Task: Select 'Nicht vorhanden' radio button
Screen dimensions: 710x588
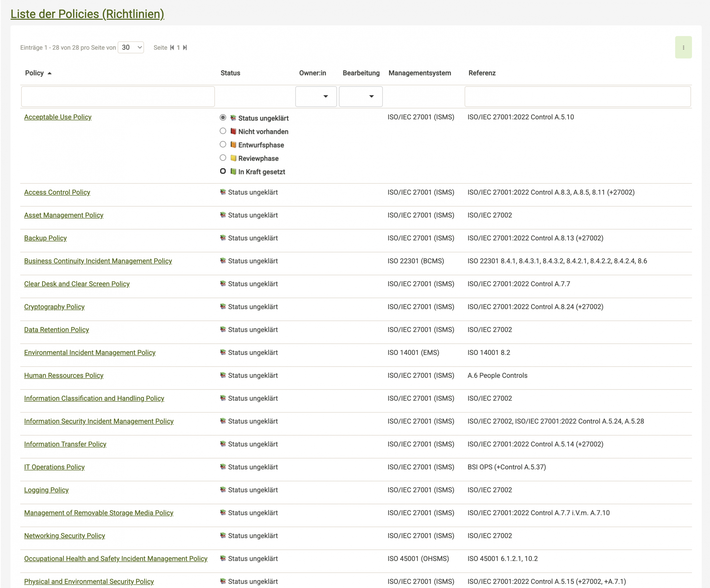Action: (223, 131)
